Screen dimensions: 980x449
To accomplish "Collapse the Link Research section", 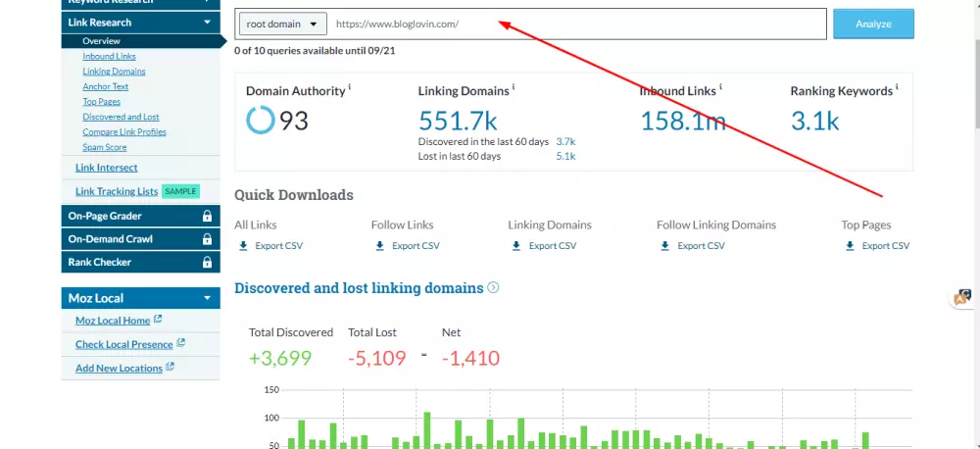I will point(208,23).
